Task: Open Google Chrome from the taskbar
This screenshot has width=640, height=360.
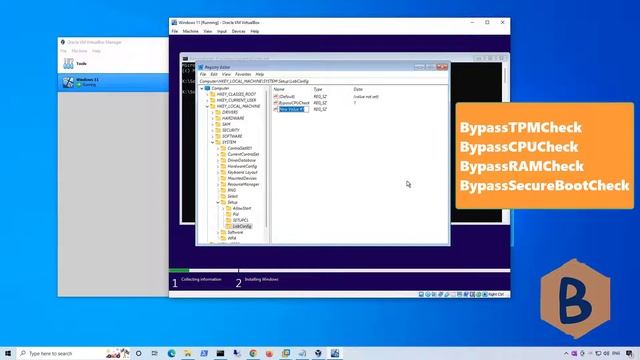Action: pos(253,353)
